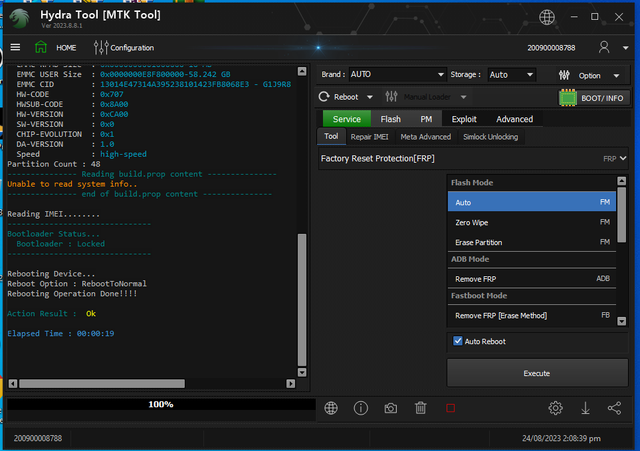Click the green chip BOOT/INFO icon
This screenshot has width=640, height=451.
(568, 98)
